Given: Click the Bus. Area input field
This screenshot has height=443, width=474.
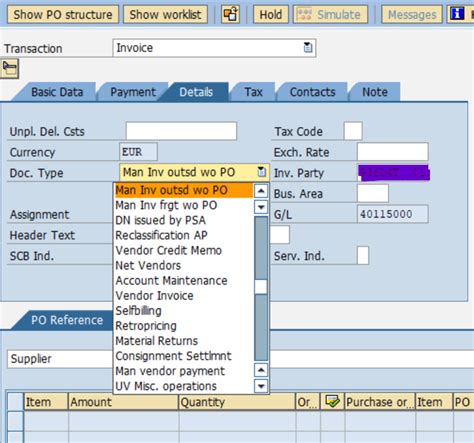Looking at the screenshot, I should tap(373, 193).
